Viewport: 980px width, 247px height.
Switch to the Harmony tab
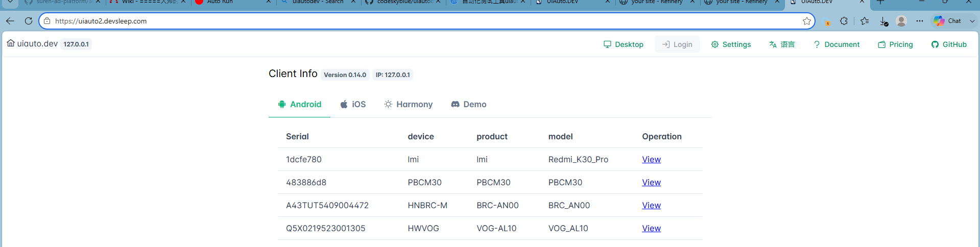[409, 104]
